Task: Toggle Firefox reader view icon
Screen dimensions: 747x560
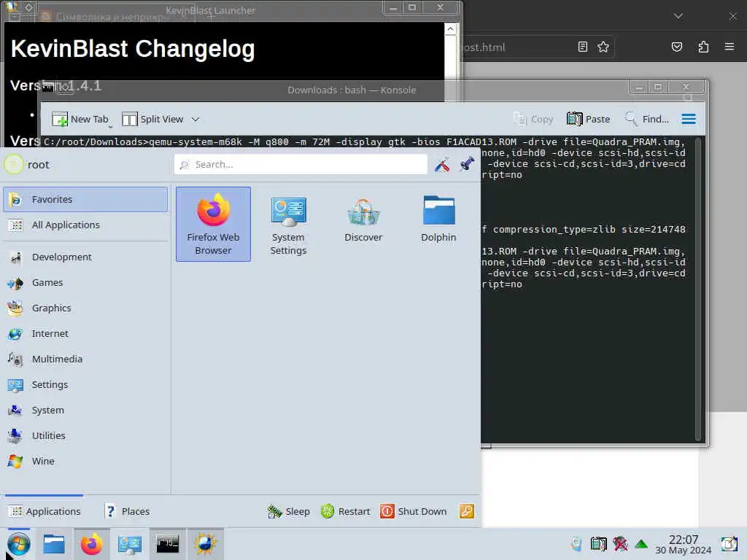Action: click(582, 47)
